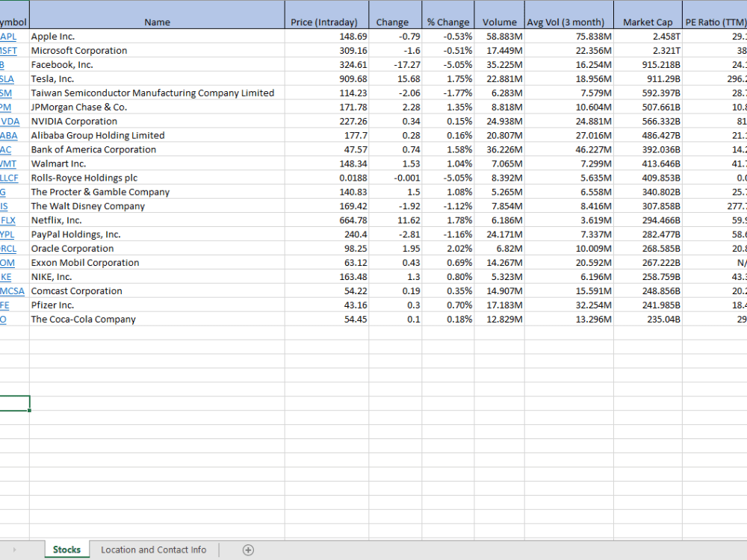Select Taiwan Semiconductor % change -1.77%
This screenshot has width=747, height=560.
pyautogui.click(x=448, y=93)
